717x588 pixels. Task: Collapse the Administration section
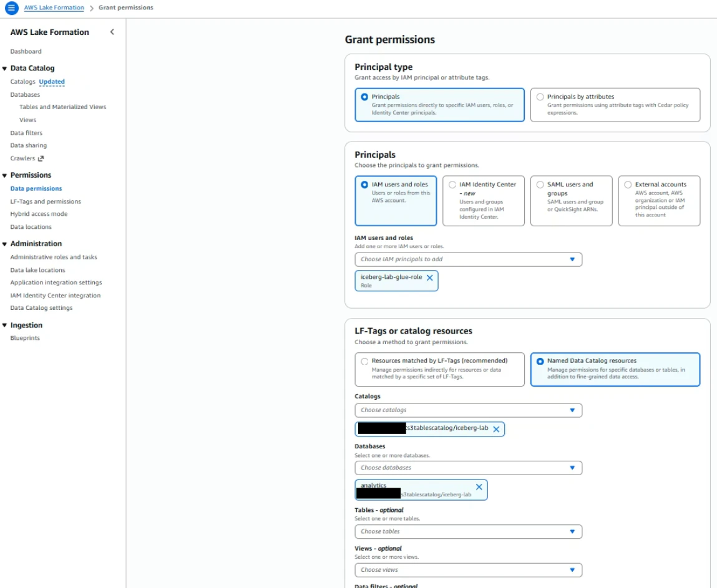click(4, 244)
